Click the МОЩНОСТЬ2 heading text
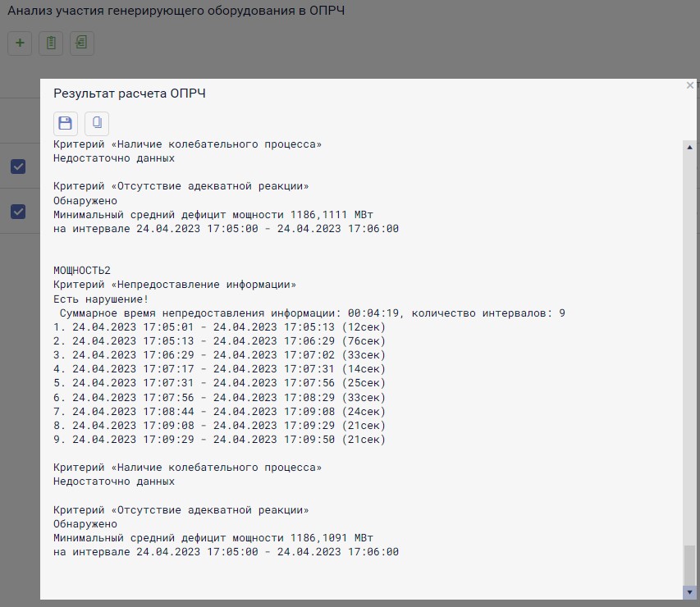The width and height of the screenshot is (700, 607). click(x=82, y=270)
